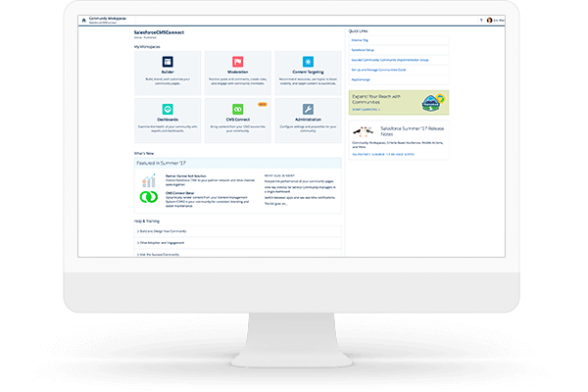Viewport: 588px width, 392px height.
Task: Expand Build and Design Your Community
Action: click(x=238, y=231)
